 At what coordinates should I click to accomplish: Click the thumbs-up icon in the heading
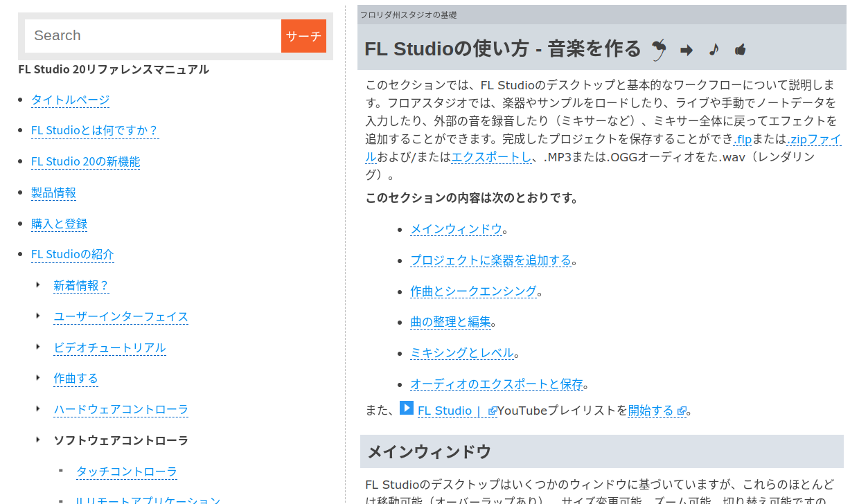pyautogui.click(x=741, y=49)
